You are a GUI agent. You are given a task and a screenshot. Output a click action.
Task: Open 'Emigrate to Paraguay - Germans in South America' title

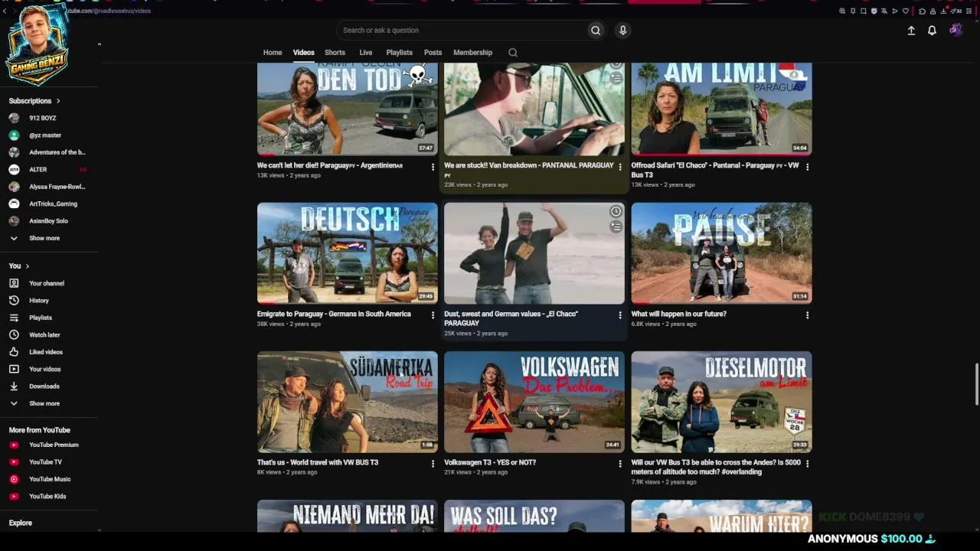coord(334,314)
